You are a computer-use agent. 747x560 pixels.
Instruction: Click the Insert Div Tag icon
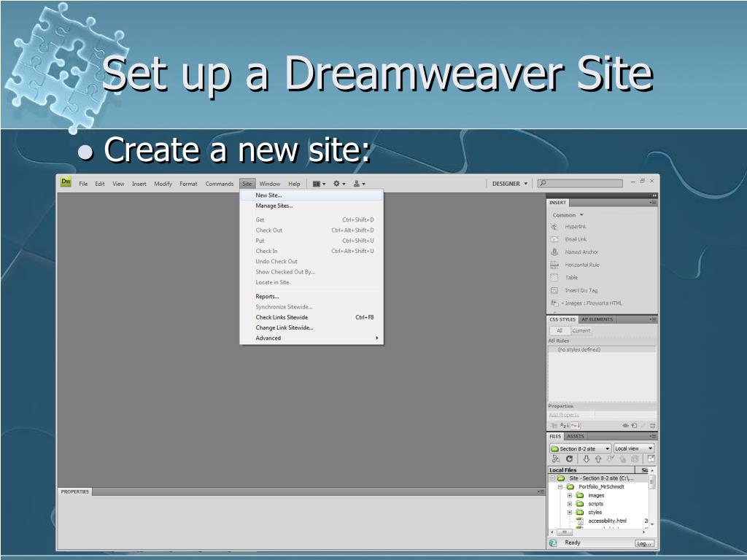tap(554, 290)
